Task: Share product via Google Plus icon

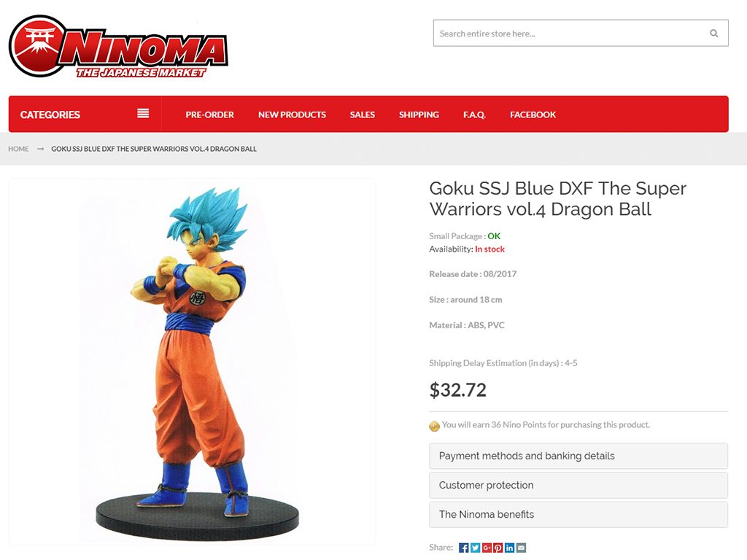Action: tap(487, 548)
